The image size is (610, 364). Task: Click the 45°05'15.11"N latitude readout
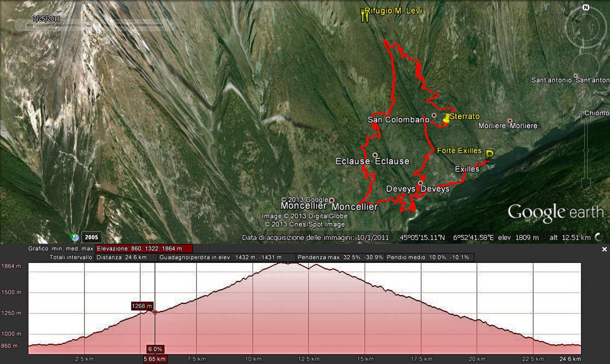coord(422,237)
